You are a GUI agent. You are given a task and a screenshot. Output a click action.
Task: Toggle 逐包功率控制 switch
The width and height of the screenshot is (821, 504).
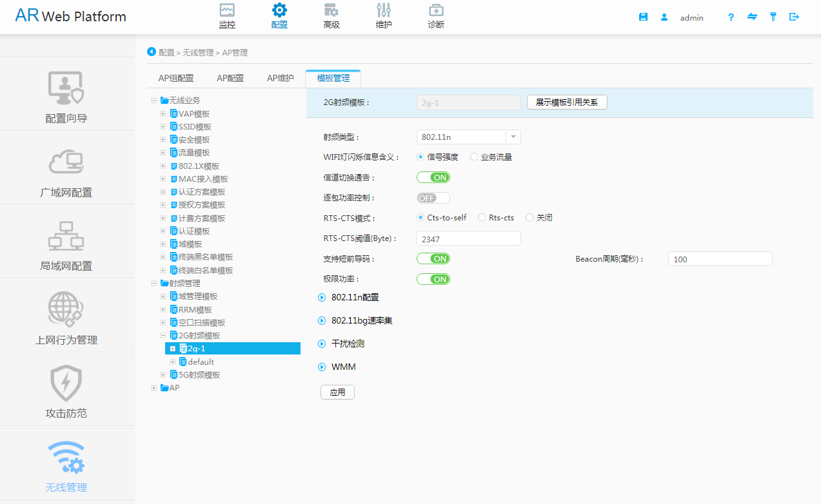[x=433, y=198]
